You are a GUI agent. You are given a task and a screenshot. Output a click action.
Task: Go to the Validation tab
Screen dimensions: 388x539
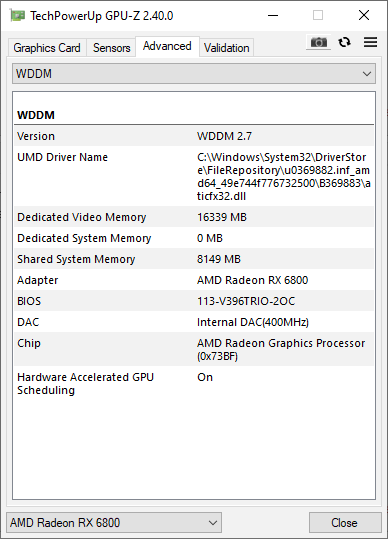(226, 48)
